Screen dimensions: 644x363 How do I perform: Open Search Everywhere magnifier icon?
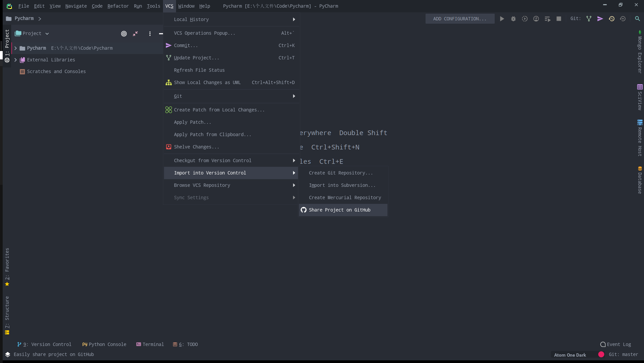click(x=637, y=19)
